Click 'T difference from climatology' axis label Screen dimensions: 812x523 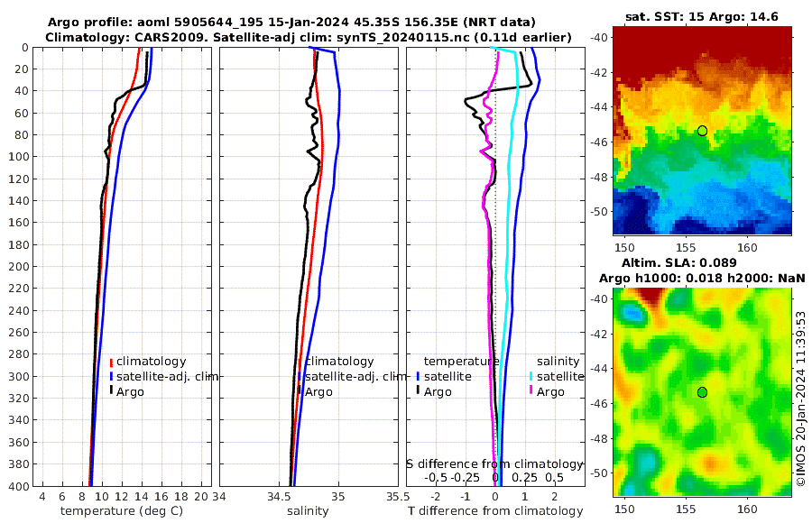point(495,511)
